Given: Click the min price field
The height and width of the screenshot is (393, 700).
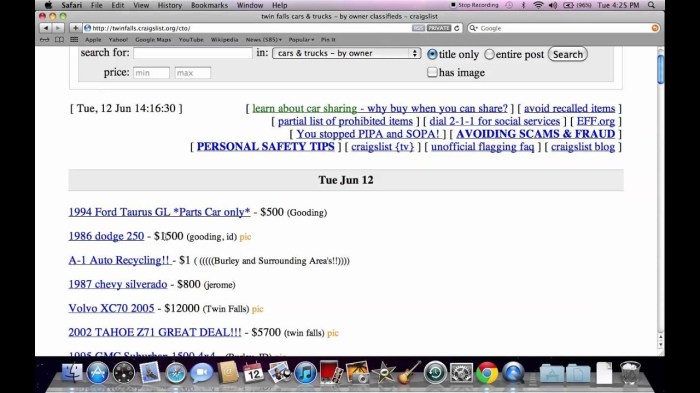Looking at the screenshot, I should 151,73.
